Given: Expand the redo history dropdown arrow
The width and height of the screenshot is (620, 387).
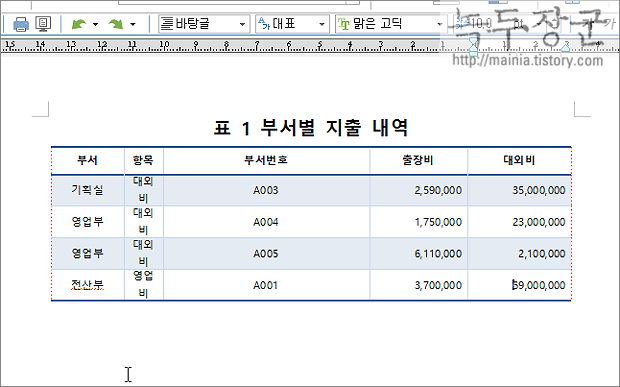Looking at the screenshot, I should pos(132,25).
